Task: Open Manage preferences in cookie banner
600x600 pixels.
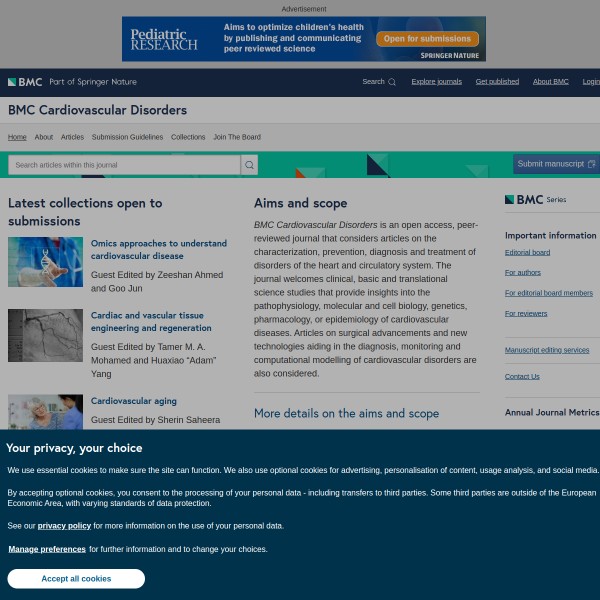Action: coord(47,549)
